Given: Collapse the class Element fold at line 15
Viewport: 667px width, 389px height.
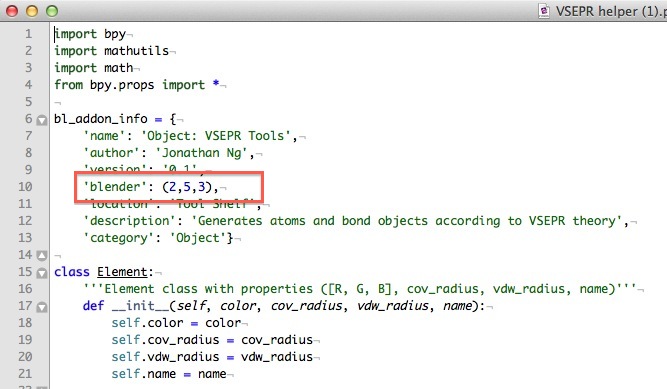Looking at the screenshot, I should (42, 273).
